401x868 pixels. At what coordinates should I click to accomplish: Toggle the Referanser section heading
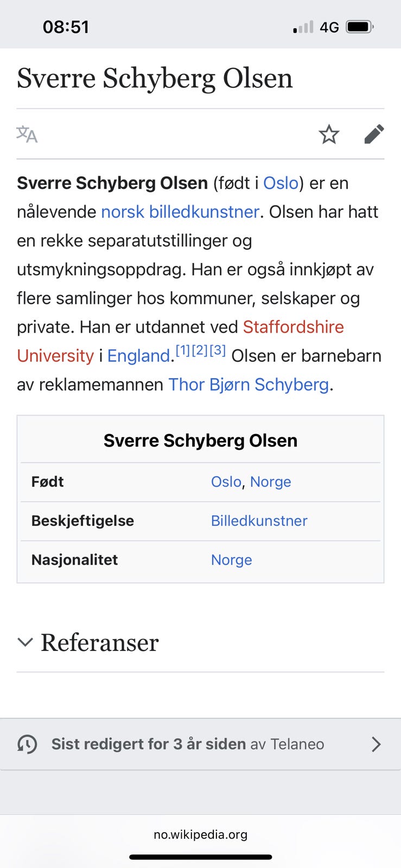[100, 642]
